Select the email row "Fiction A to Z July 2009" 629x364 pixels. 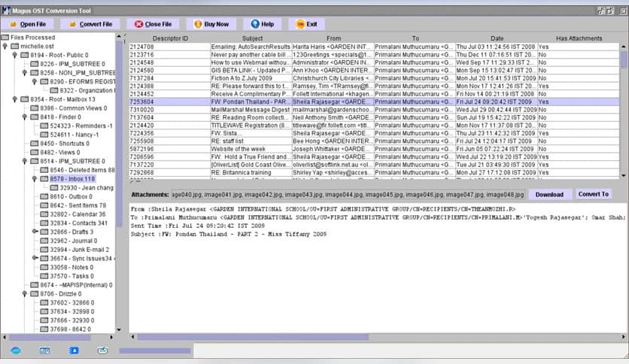(x=374, y=78)
